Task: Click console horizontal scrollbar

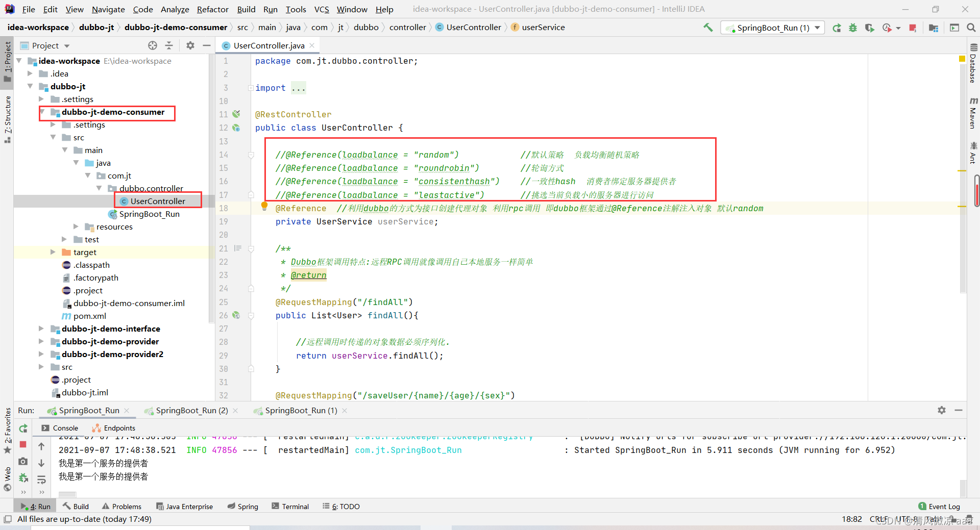Action: coord(67,494)
